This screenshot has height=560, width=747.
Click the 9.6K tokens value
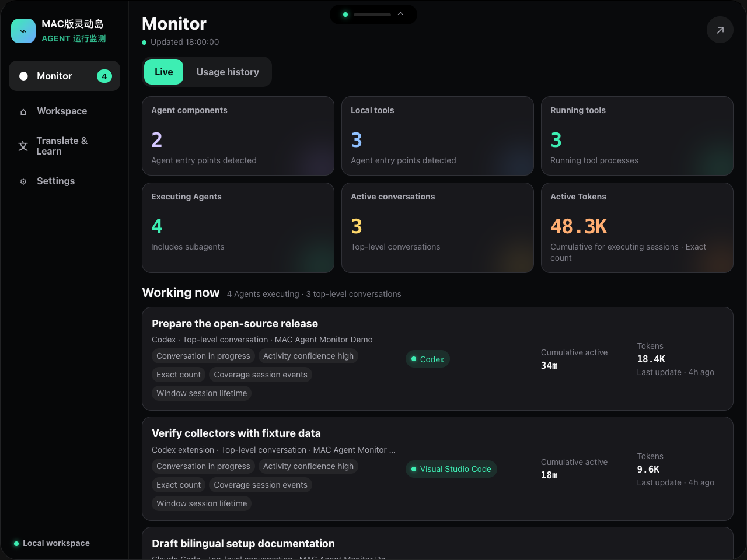pyautogui.click(x=648, y=470)
